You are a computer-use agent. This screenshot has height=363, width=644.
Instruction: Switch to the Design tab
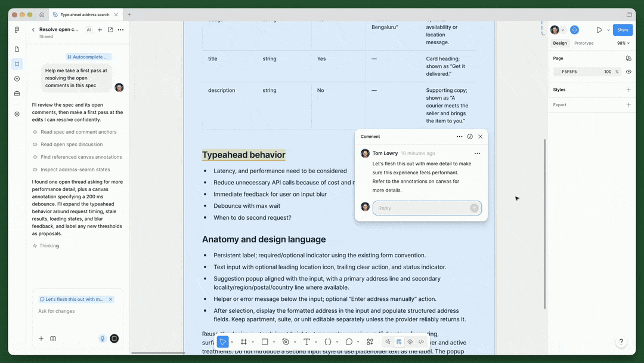pyautogui.click(x=560, y=43)
